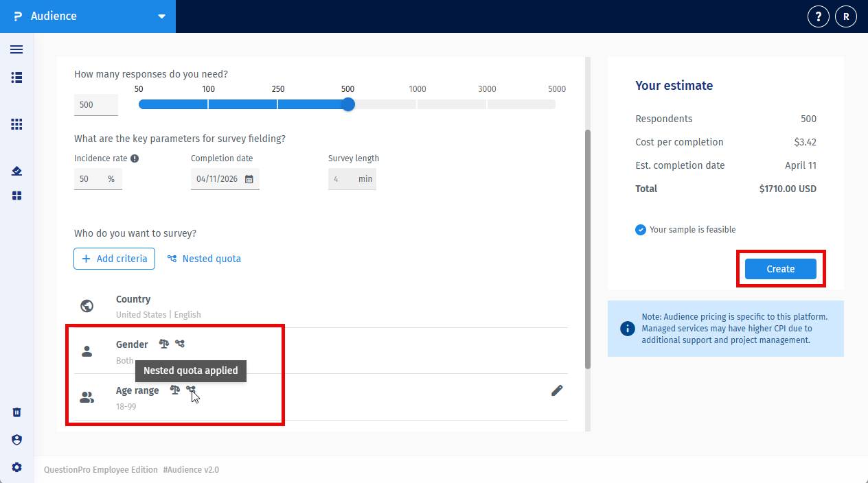Image resolution: width=868 pixels, height=483 pixels.
Task: Open the R profile avatar menu
Action: click(845, 16)
